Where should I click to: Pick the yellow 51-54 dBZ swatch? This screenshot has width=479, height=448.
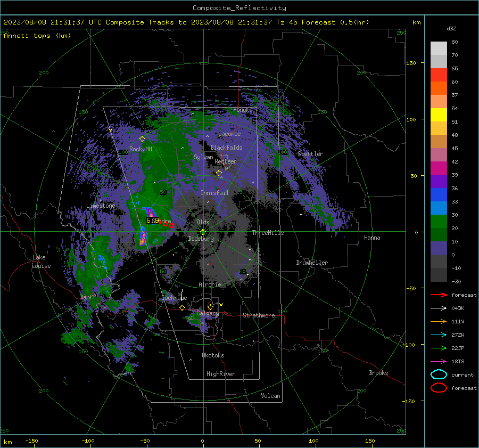coord(439,115)
